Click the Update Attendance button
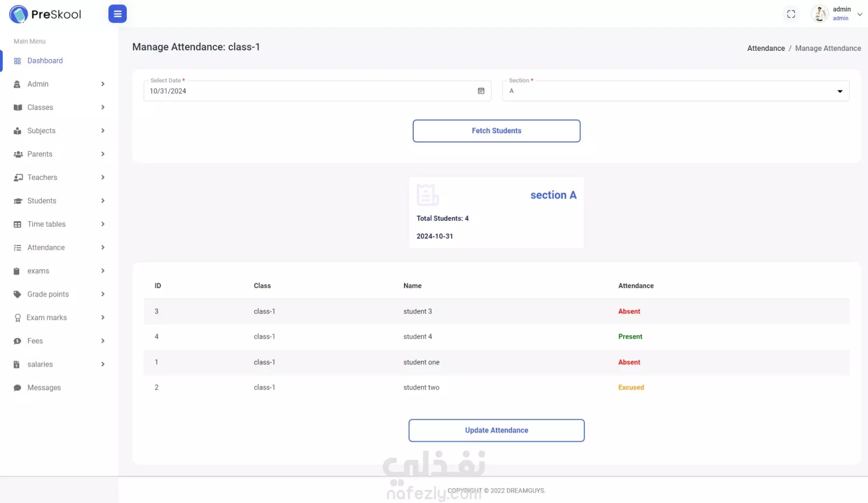868x503 pixels. pyautogui.click(x=496, y=430)
